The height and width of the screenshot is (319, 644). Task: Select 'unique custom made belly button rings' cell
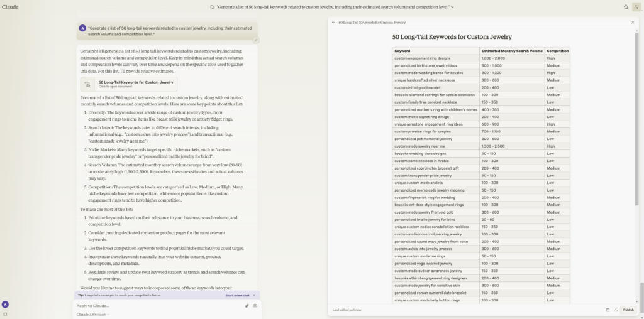[x=436, y=300]
